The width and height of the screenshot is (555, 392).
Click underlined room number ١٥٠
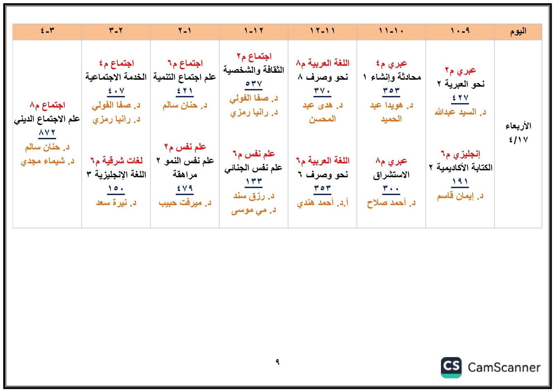pos(116,189)
